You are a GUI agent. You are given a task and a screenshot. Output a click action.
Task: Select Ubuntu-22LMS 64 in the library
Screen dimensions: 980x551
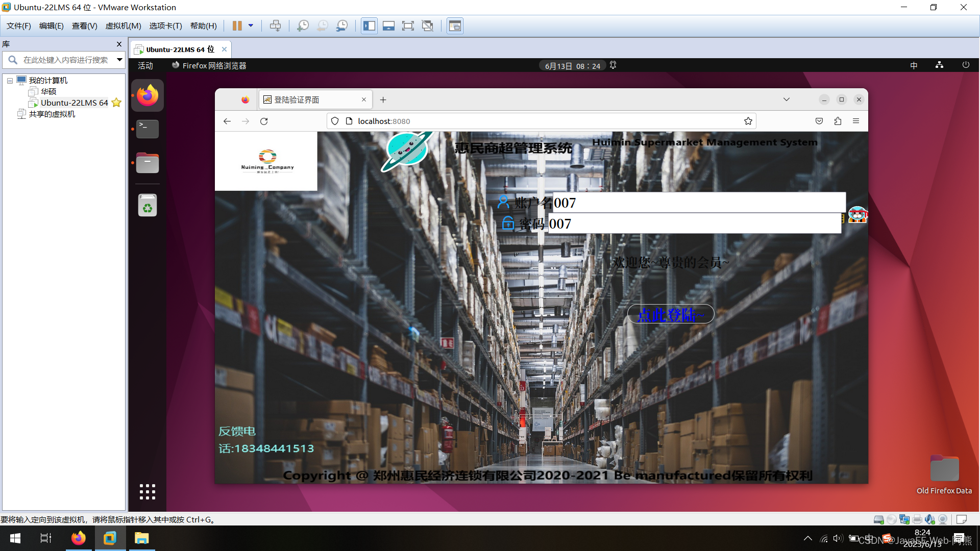[x=74, y=103]
